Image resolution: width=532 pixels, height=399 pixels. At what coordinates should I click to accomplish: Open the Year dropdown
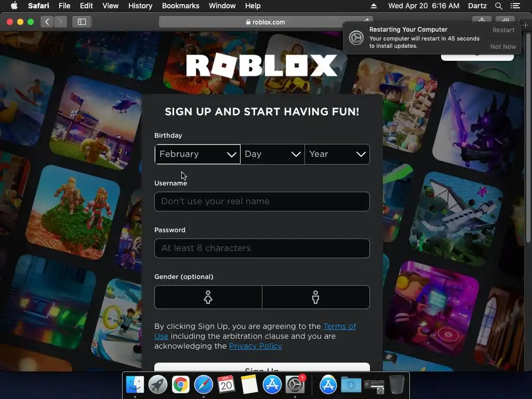[337, 154]
